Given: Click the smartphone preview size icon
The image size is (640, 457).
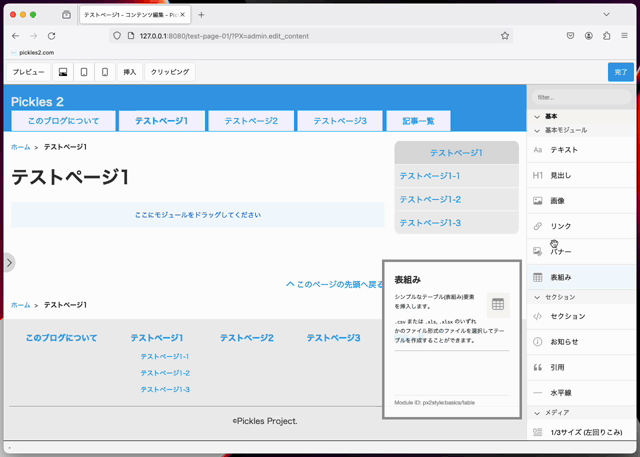Looking at the screenshot, I should pos(105,72).
